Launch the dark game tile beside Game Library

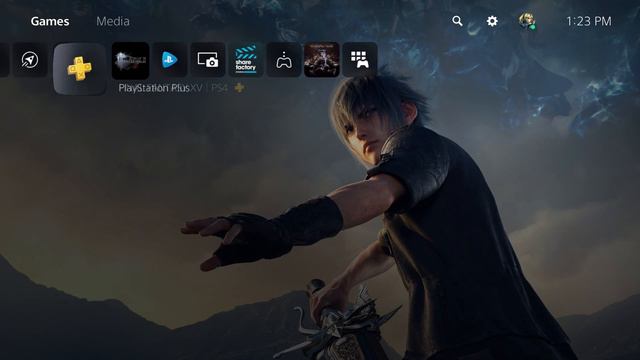pos(322,60)
